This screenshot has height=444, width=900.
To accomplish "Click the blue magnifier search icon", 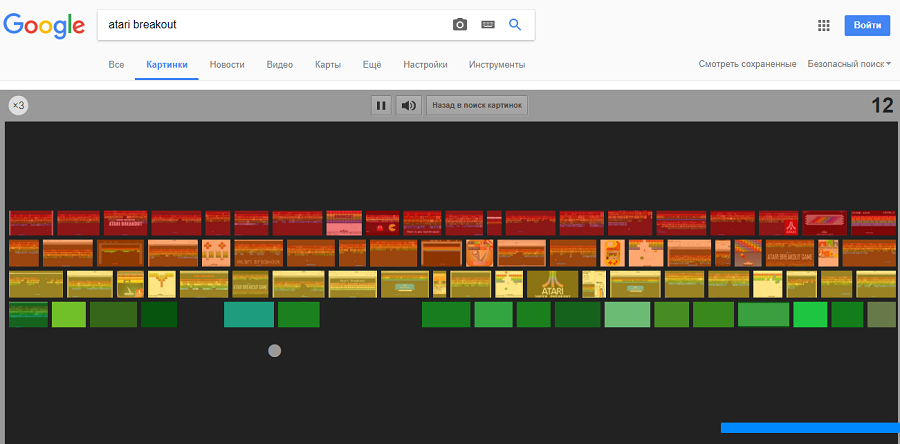I will [x=515, y=24].
